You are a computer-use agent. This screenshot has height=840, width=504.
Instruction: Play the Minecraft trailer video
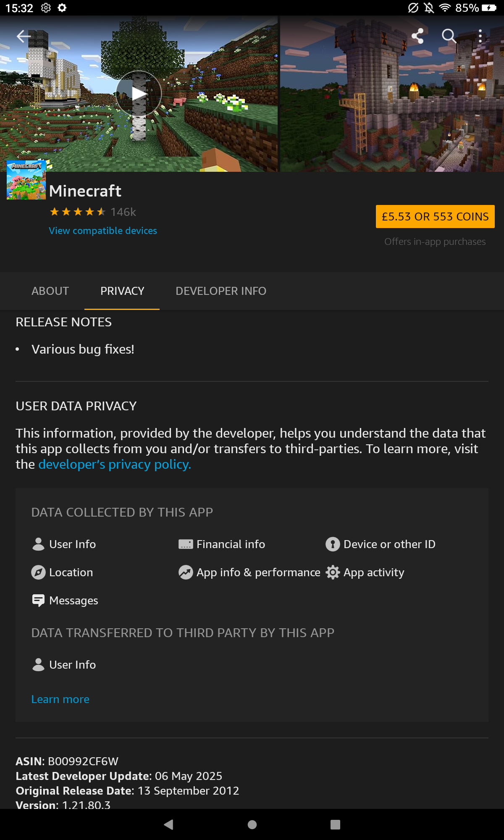[x=139, y=93]
